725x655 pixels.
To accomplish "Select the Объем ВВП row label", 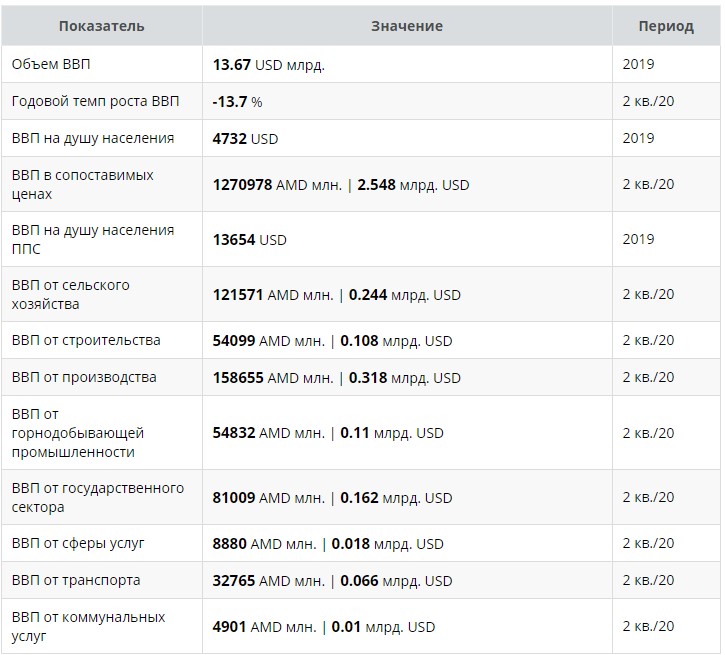I will coord(51,64).
